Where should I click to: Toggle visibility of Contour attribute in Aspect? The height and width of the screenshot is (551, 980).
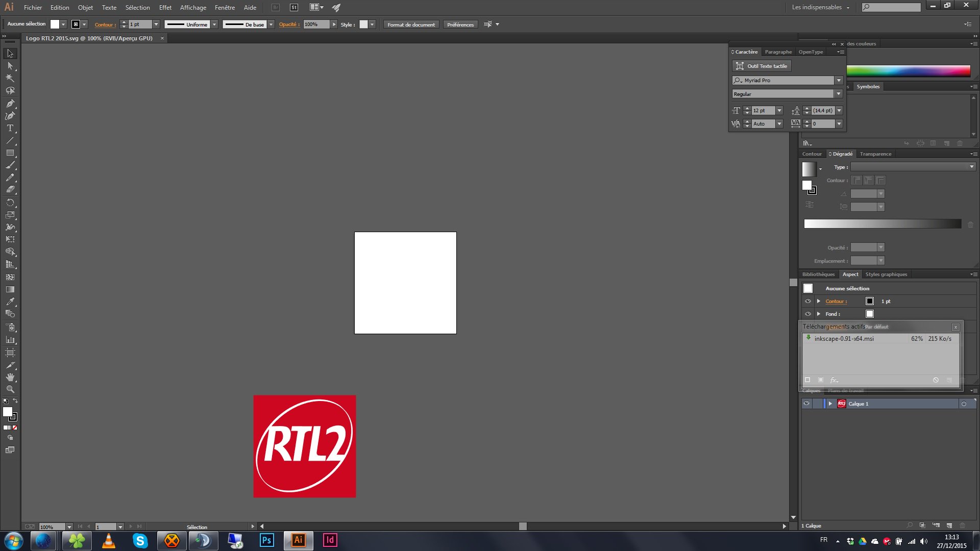pyautogui.click(x=808, y=302)
